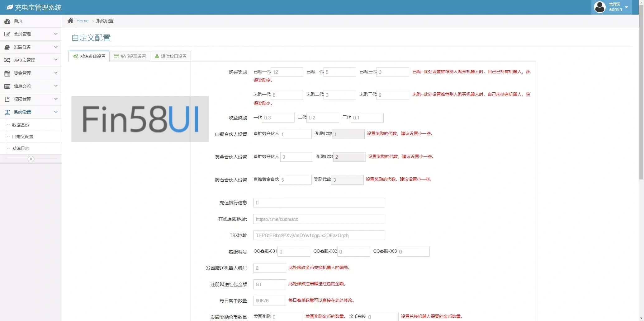The height and width of the screenshot is (321, 644).
Task: Switch to the 短信接口设置 tab
Action: (170, 56)
